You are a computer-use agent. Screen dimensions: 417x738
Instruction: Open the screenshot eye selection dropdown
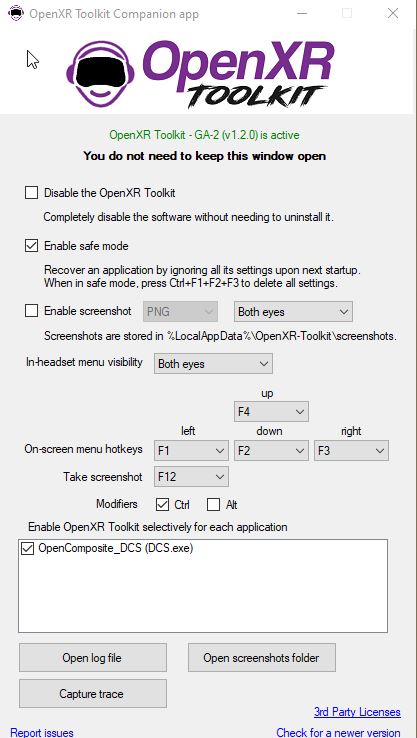(293, 312)
